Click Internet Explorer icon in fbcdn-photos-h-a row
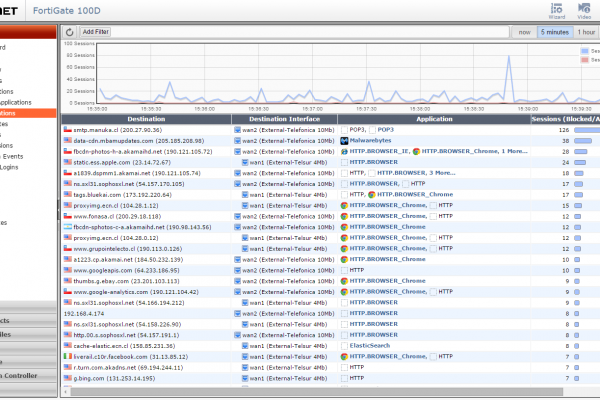This screenshot has height=400, width=600. click(344, 152)
